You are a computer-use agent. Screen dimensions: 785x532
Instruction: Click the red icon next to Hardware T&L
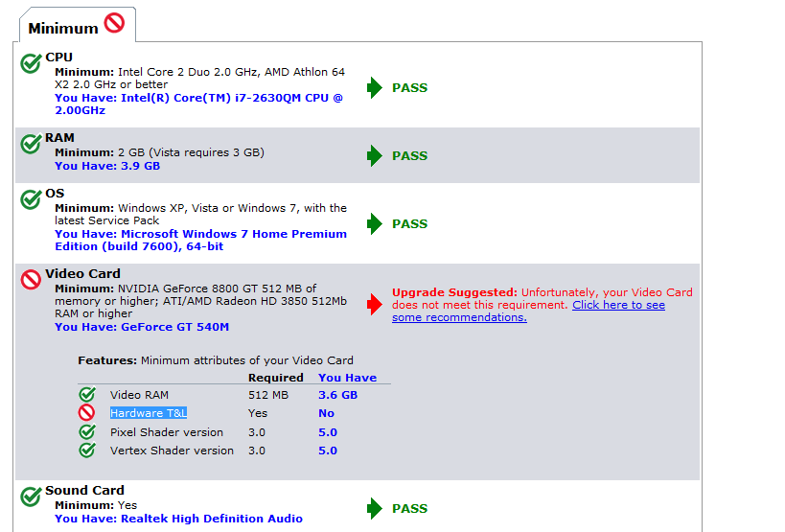coord(86,412)
